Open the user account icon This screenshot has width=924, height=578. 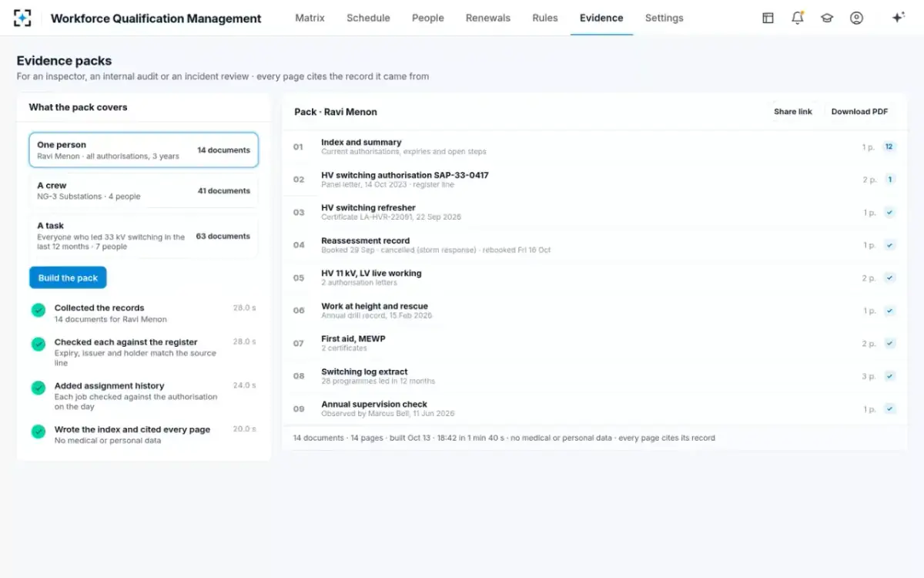pyautogui.click(x=856, y=18)
